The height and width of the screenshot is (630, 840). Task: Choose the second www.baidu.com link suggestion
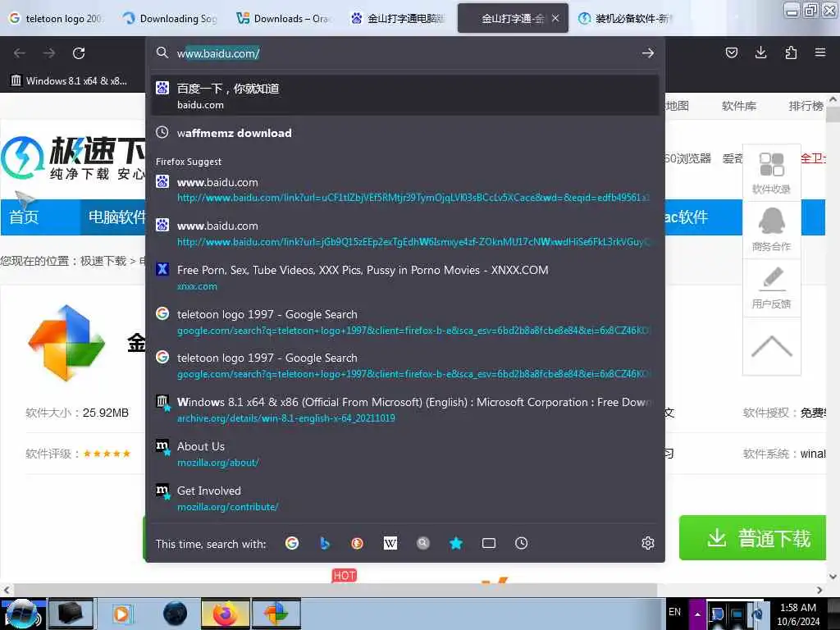[405, 233]
